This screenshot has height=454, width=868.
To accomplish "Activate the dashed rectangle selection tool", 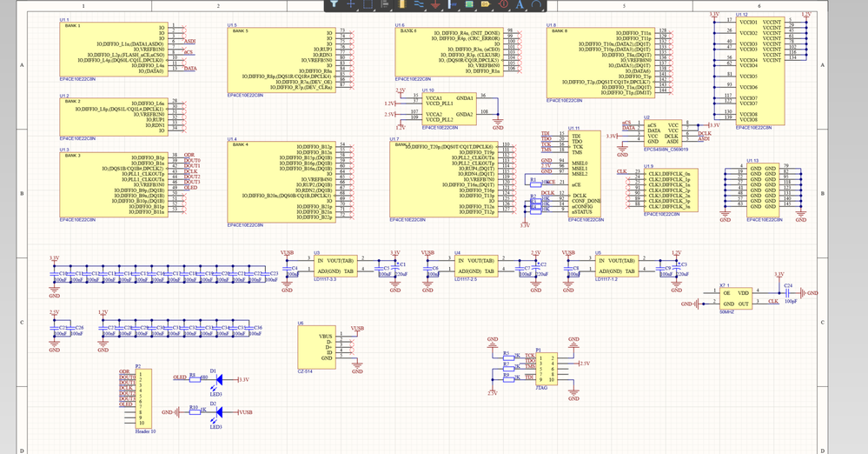I will click(x=368, y=5).
